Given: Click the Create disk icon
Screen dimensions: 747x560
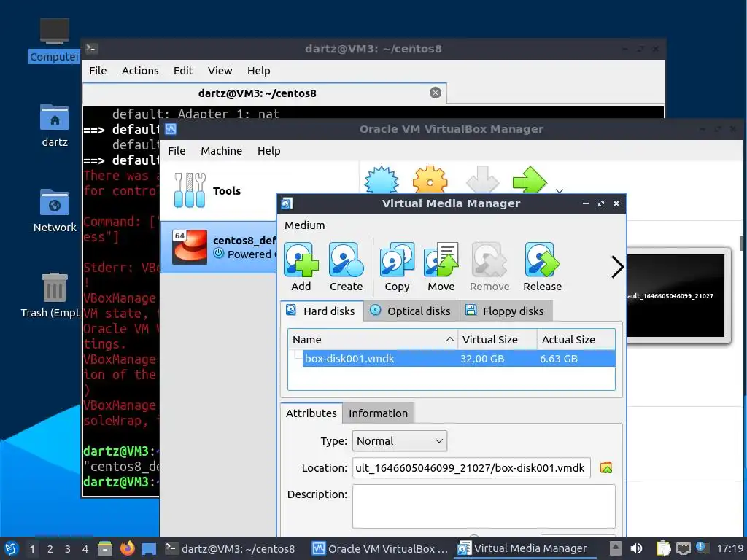Looking at the screenshot, I should tap(347, 260).
